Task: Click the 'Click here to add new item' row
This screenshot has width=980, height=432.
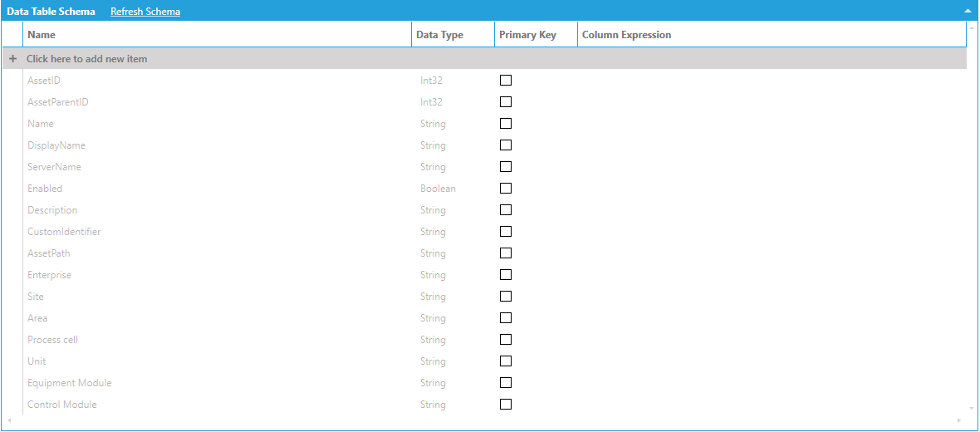Action: pos(87,59)
